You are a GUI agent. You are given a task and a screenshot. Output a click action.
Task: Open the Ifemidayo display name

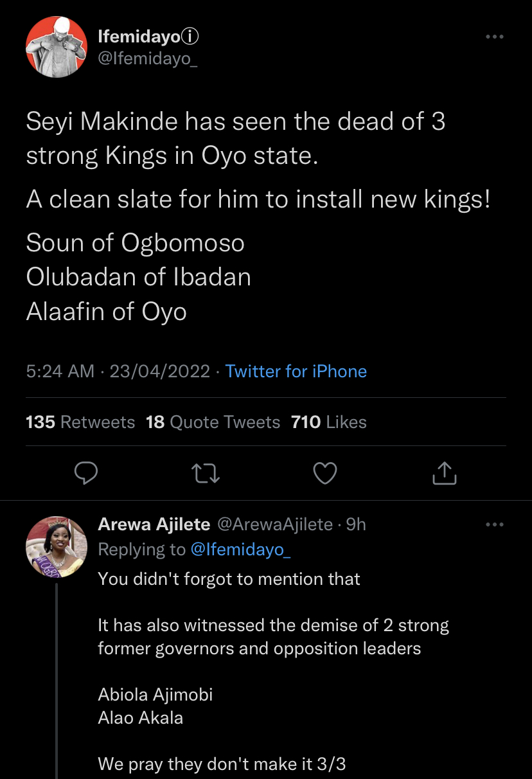139,37
